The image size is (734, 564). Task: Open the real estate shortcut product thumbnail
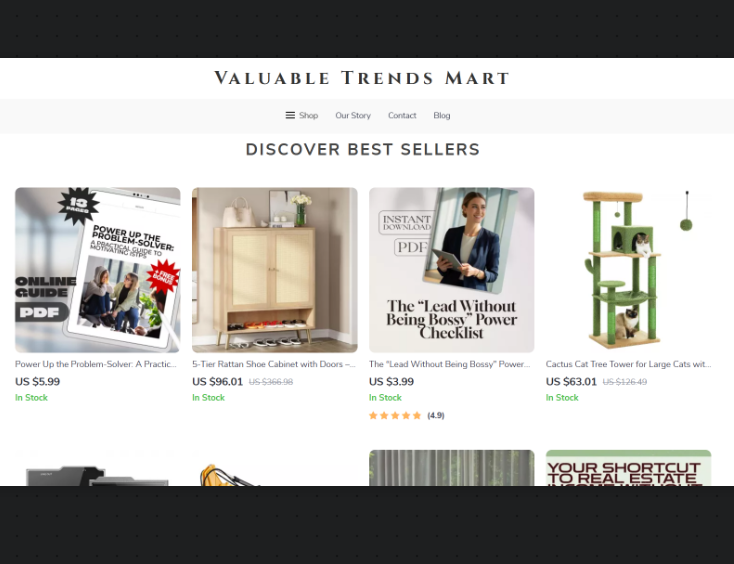click(629, 468)
